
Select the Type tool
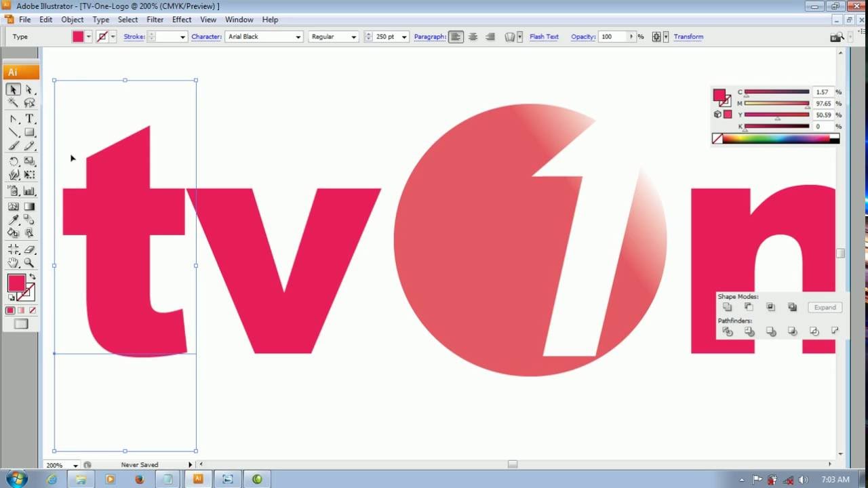[x=29, y=119]
